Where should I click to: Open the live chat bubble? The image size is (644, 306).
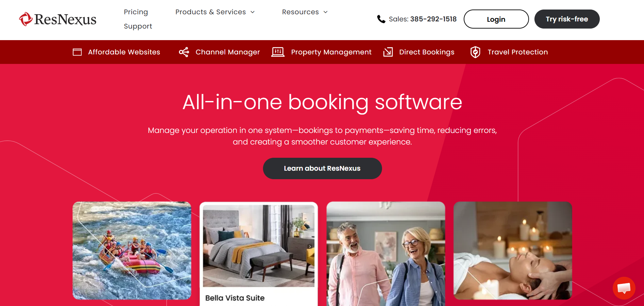[624, 288]
